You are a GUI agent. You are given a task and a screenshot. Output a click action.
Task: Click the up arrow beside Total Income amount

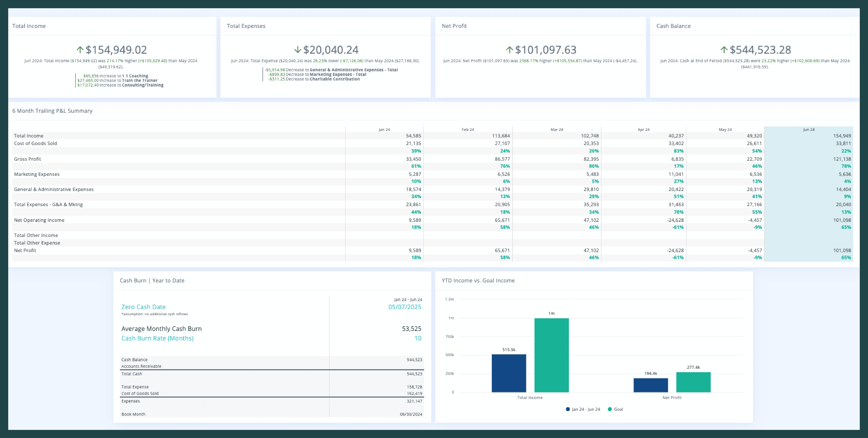(x=80, y=50)
